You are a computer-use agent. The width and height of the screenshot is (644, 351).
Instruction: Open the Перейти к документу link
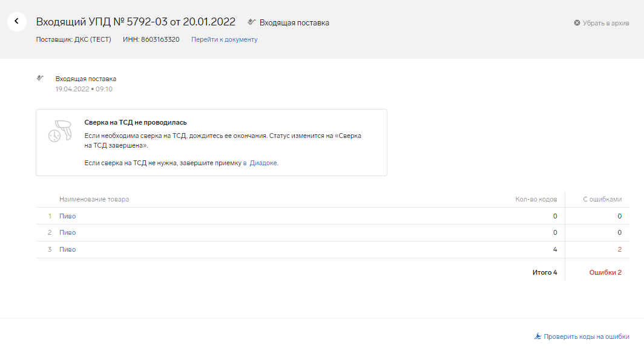224,39
